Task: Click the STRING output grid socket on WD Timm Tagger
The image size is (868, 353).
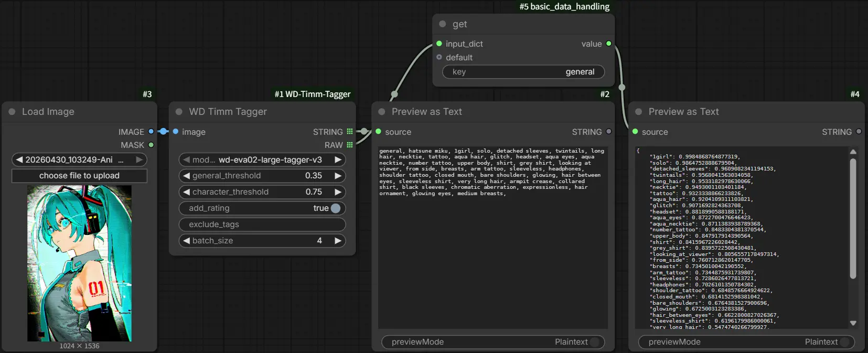Action: (x=350, y=132)
